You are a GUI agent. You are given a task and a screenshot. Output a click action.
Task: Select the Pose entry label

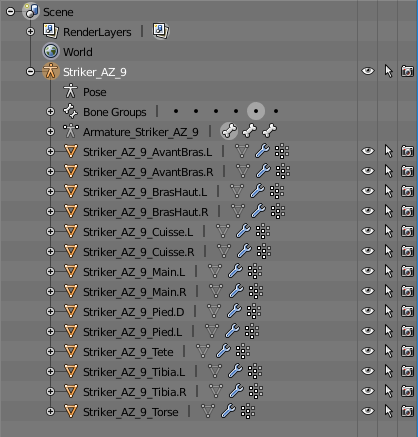[x=95, y=92]
